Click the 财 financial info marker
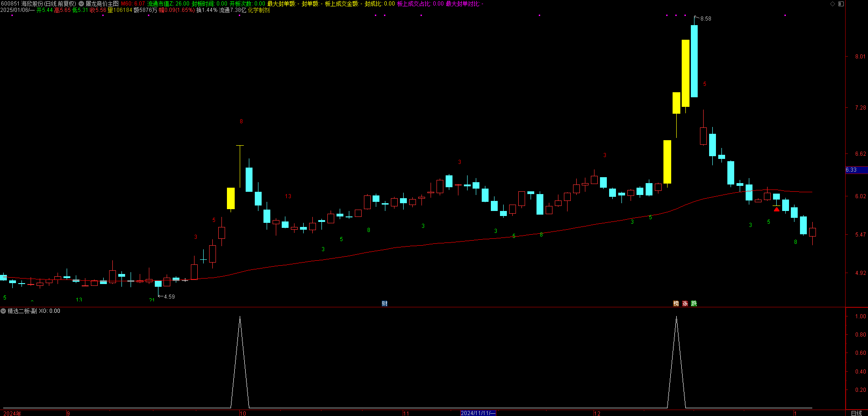This screenshot has width=868, height=416. 384,304
